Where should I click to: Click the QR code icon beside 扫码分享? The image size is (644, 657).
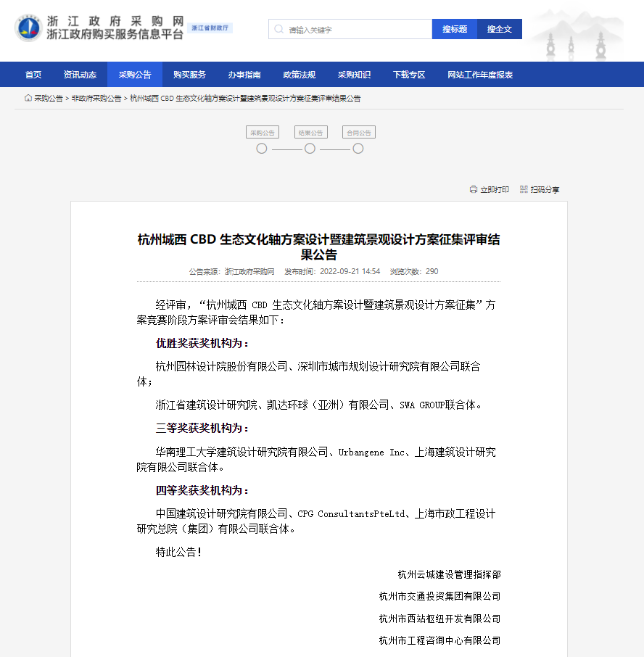click(x=524, y=189)
